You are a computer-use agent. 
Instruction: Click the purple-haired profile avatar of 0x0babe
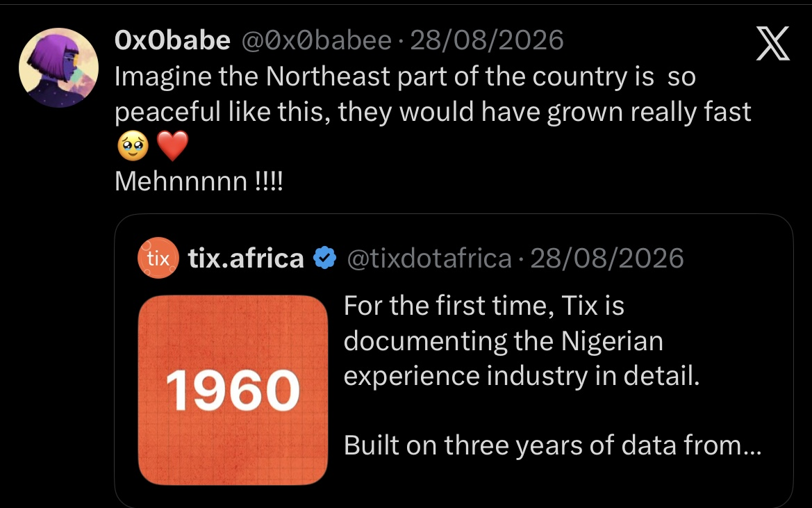click(58, 67)
